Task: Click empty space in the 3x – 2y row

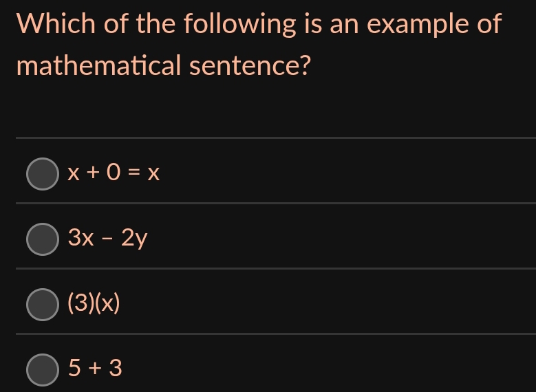Action: tap(342, 236)
